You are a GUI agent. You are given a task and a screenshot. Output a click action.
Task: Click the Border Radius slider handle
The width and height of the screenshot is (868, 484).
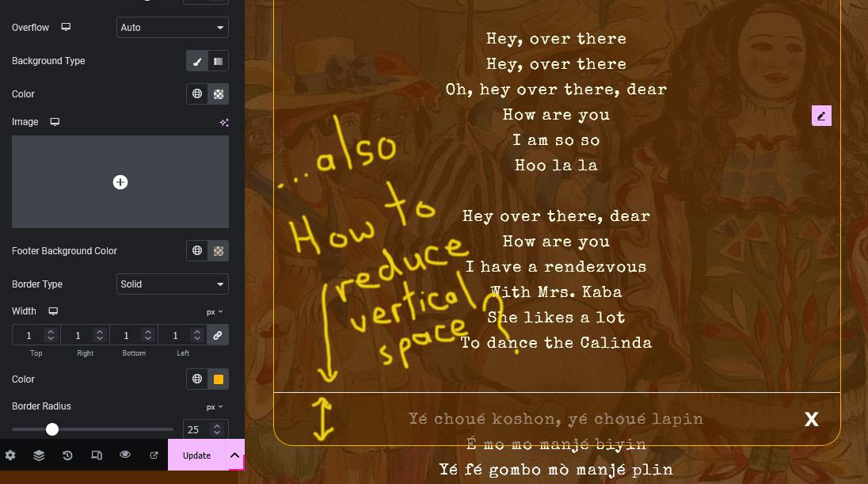(52, 429)
